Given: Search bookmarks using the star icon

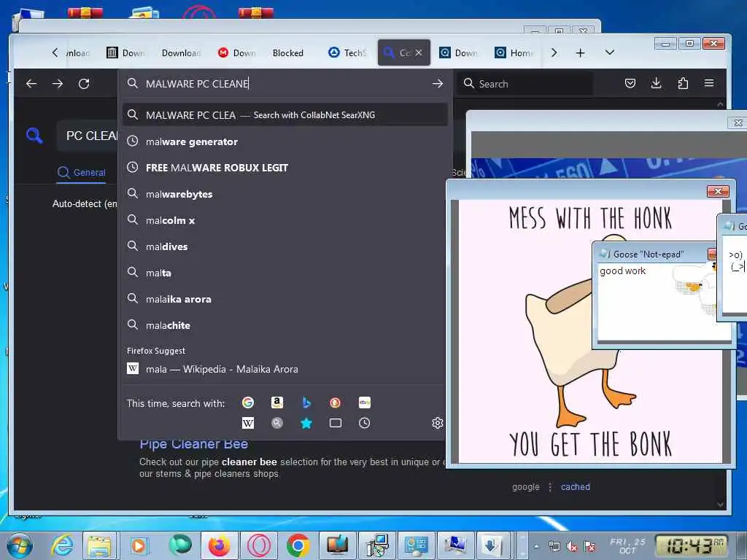Looking at the screenshot, I should tap(306, 423).
